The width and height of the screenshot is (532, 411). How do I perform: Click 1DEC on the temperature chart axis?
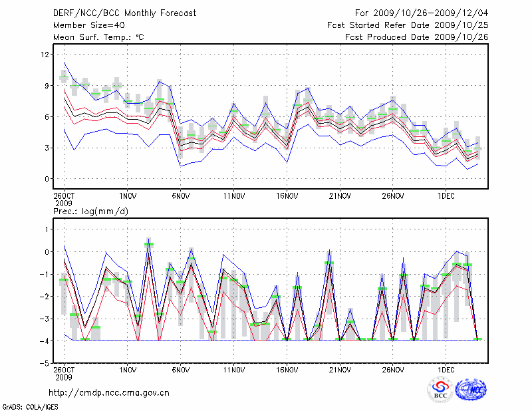point(446,196)
